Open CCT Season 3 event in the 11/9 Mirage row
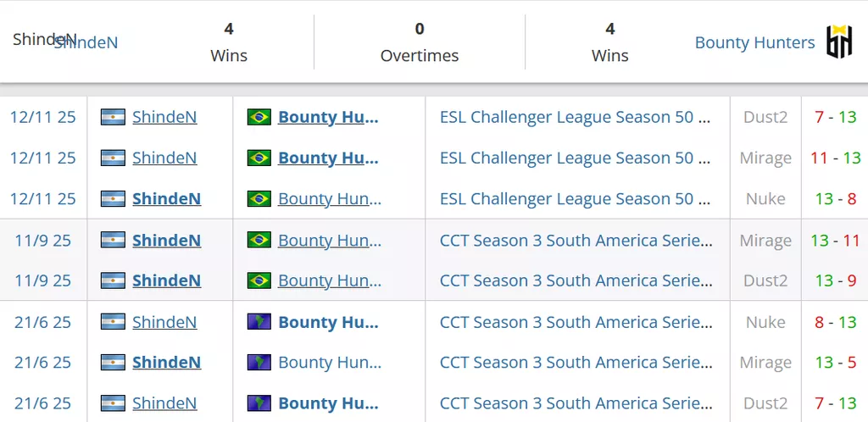The width and height of the screenshot is (868, 422). click(x=576, y=240)
